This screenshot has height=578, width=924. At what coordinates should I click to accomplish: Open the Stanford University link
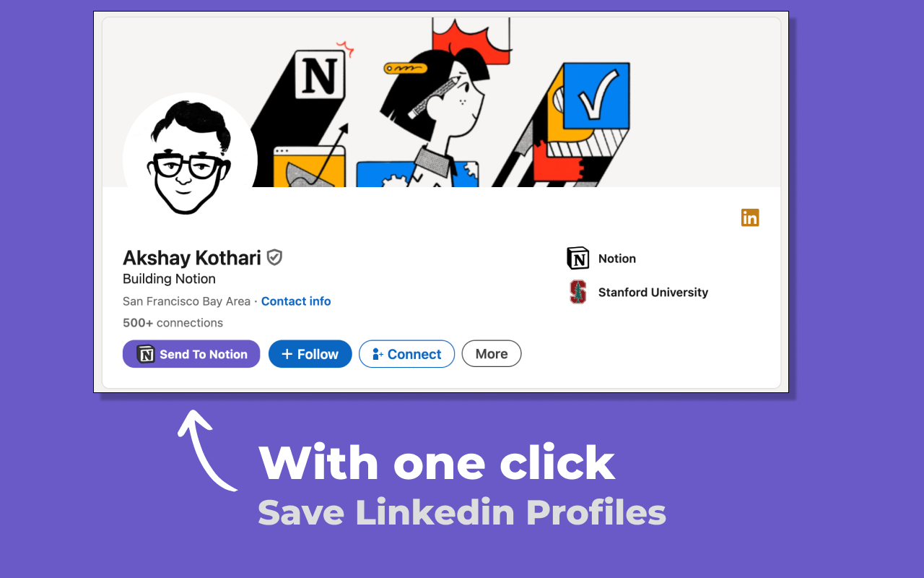coord(653,293)
